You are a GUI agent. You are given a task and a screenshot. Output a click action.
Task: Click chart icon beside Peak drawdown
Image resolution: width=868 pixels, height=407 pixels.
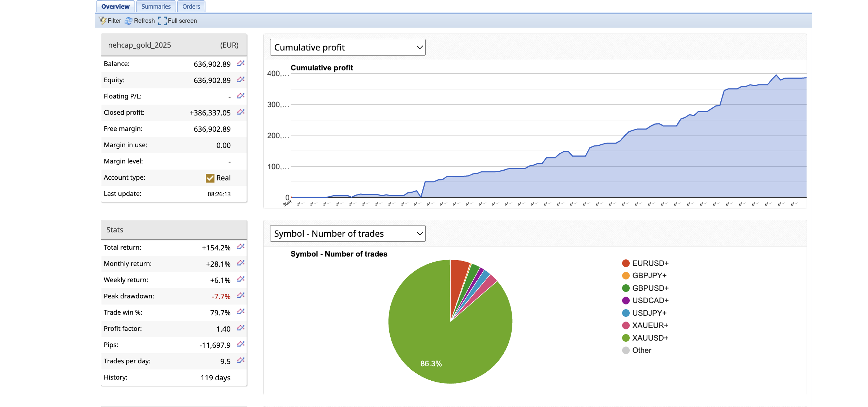click(x=241, y=296)
